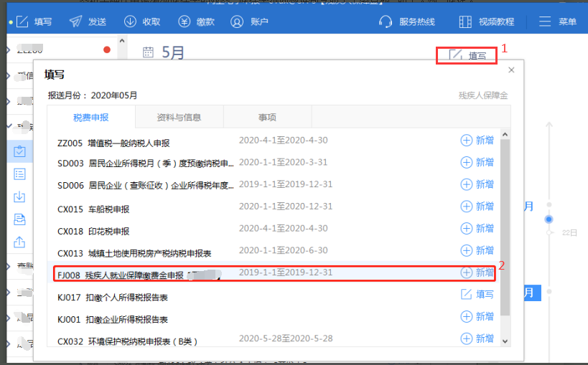The height and width of the screenshot is (365, 588).
Task: Click the upload/share icon in the left sidebar
Action: [x=19, y=242]
